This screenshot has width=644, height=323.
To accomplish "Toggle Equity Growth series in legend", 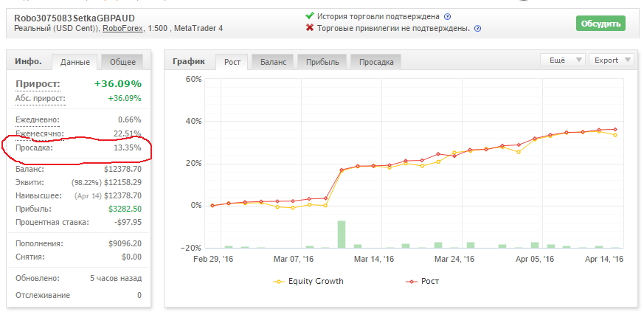I will (308, 282).
